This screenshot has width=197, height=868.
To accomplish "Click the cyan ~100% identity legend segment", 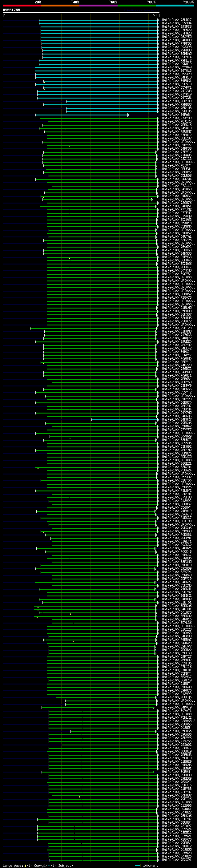I will tap(175, 6).
